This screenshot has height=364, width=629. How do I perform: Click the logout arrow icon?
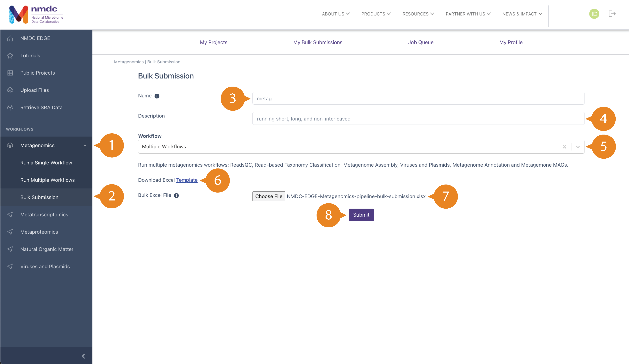coord(612,14)
